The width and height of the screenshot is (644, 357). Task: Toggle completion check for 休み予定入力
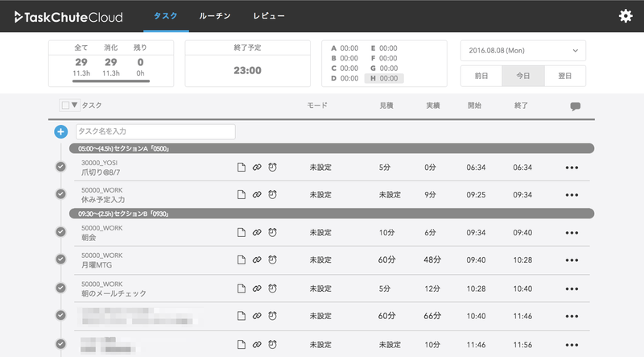61,194
